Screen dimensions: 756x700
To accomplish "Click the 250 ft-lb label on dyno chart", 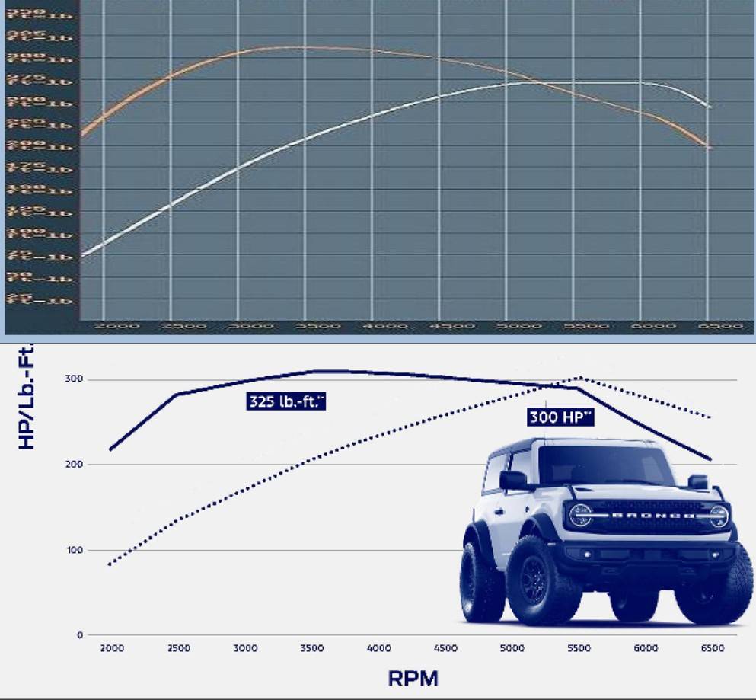I will 40,102.
